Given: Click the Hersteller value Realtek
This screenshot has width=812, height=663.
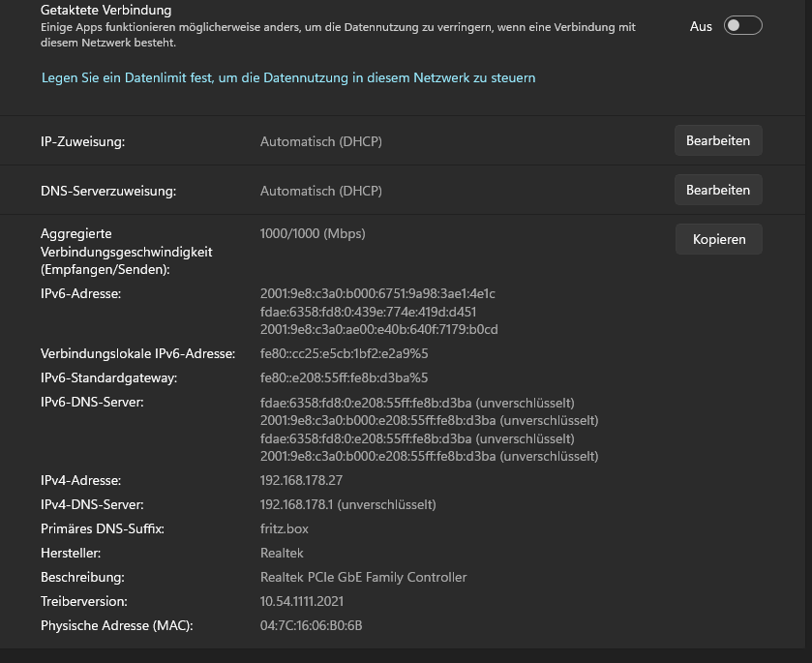Looking at the screenshot, I should pyautogui.click(x=282, y=552).
